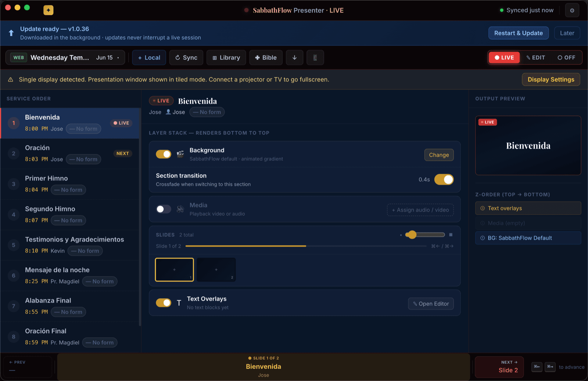
Task: Click the T icon beside Text Overlays
Action: point(179,303)
